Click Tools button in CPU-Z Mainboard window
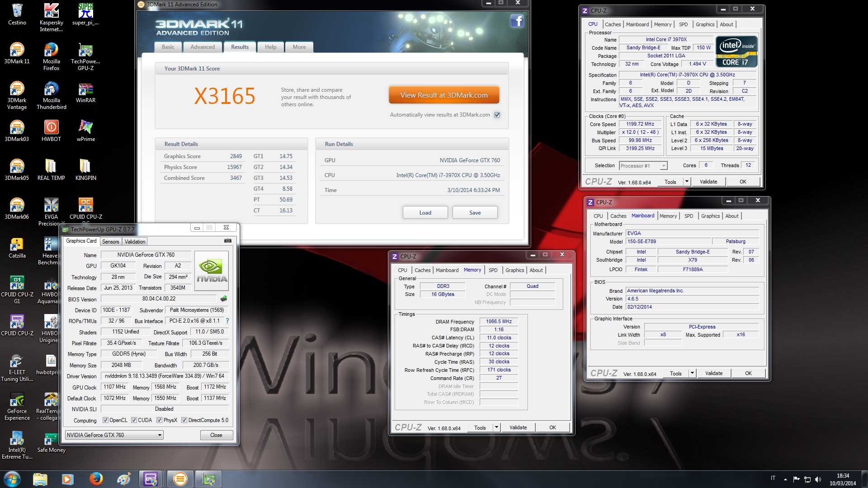868x488 pixels. (x=675, y=373)
